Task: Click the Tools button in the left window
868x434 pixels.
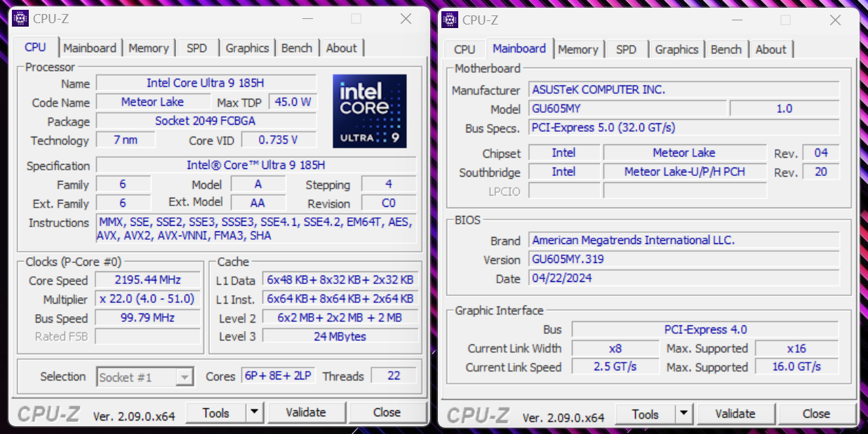Action: pyautogui.click(x=216, y=413)
